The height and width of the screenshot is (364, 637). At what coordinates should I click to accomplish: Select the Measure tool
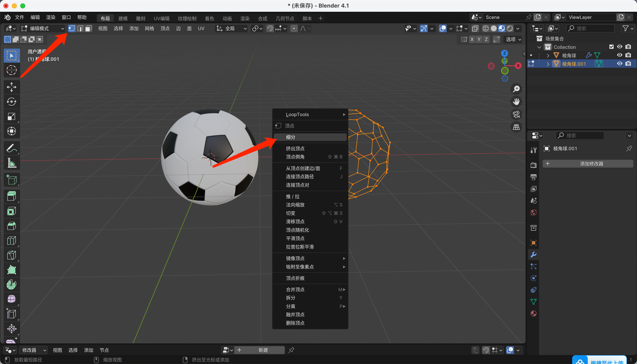[x=12, y=163]
